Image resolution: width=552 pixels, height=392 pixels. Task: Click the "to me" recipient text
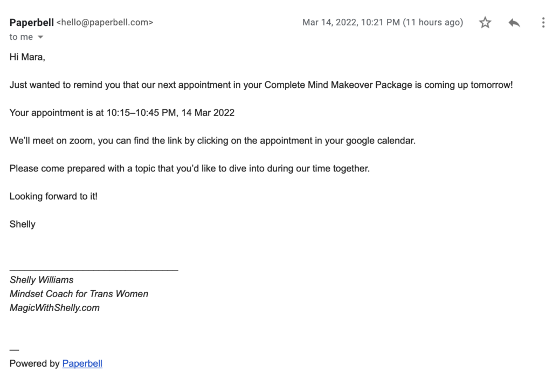21,37
